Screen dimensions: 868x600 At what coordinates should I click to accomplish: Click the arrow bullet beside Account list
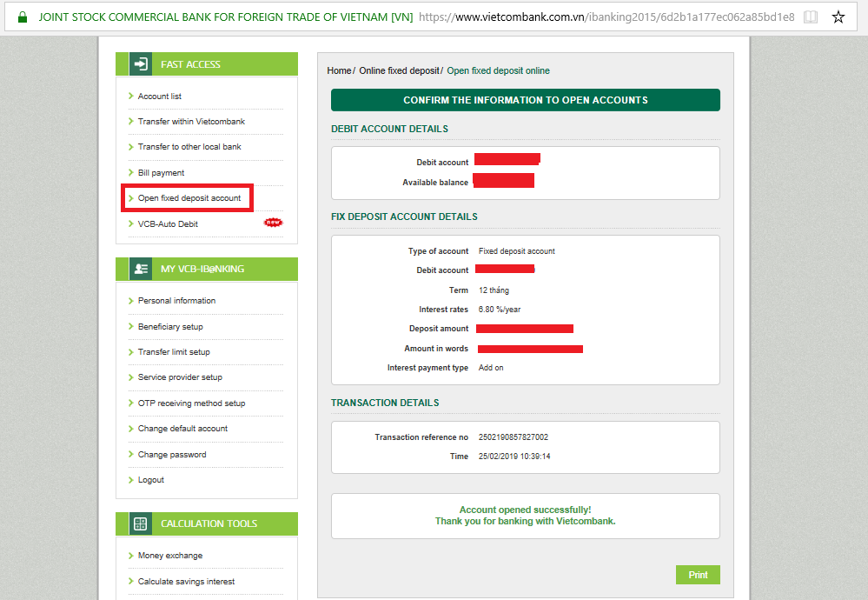point(131,96)
